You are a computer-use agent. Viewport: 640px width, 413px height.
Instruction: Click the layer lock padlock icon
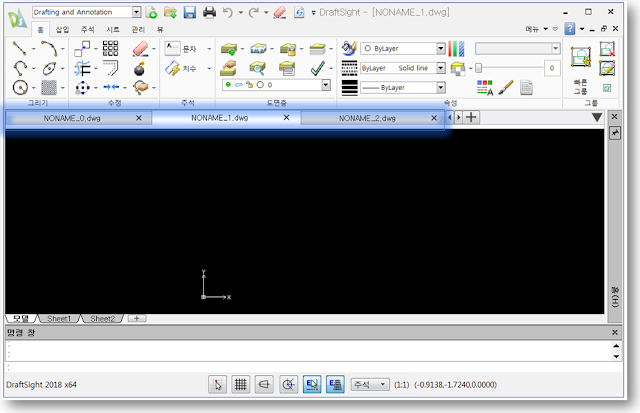[288, 49]
